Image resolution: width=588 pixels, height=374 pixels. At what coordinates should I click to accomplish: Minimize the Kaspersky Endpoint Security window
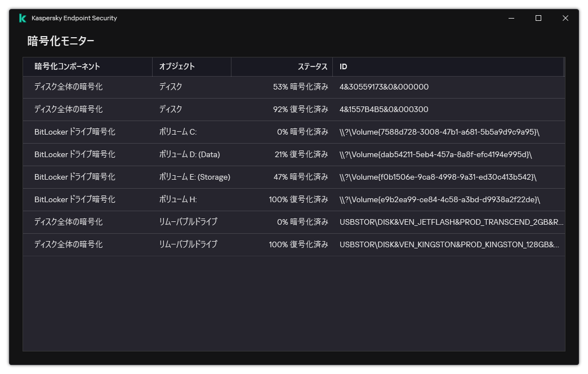pyautogui.click(x=511, y=18)
